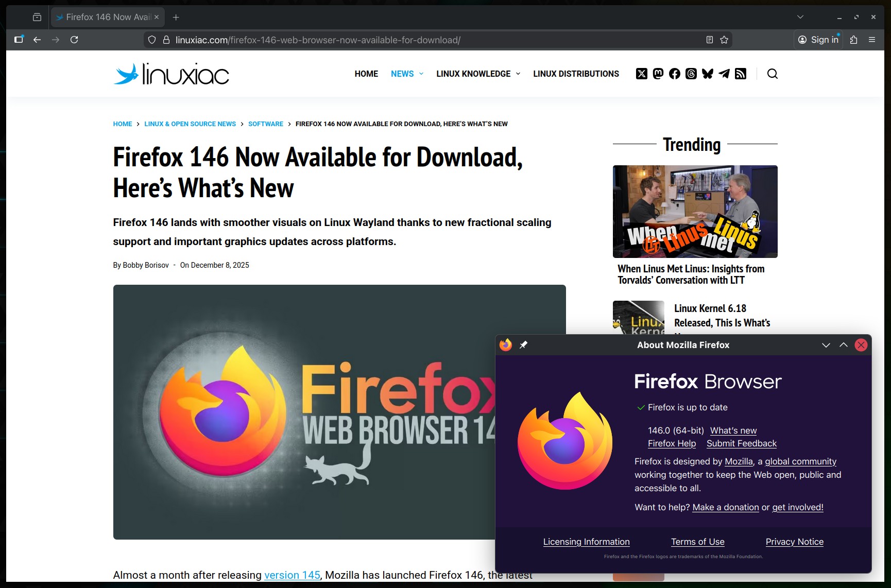Click the What's new link in About dialog
Viewport: 891px width, 588px height.
tap(733, 430)
